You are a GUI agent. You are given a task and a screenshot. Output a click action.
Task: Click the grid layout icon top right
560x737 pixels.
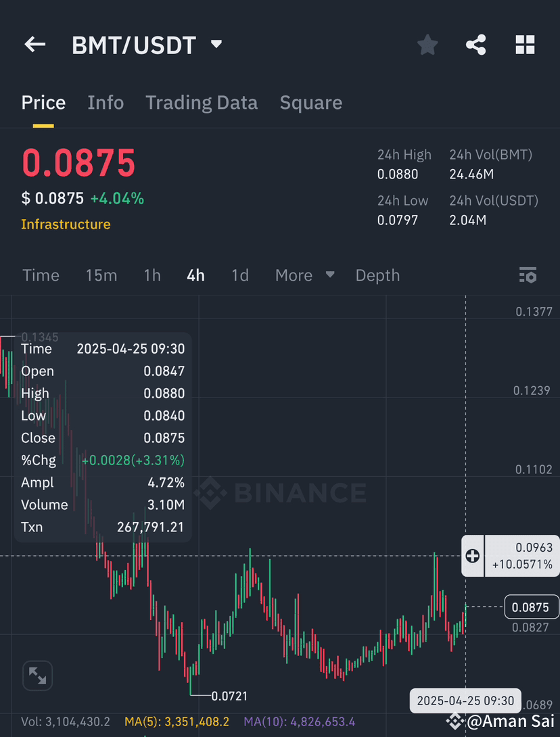pyautogui.click(x=525, y=44)
